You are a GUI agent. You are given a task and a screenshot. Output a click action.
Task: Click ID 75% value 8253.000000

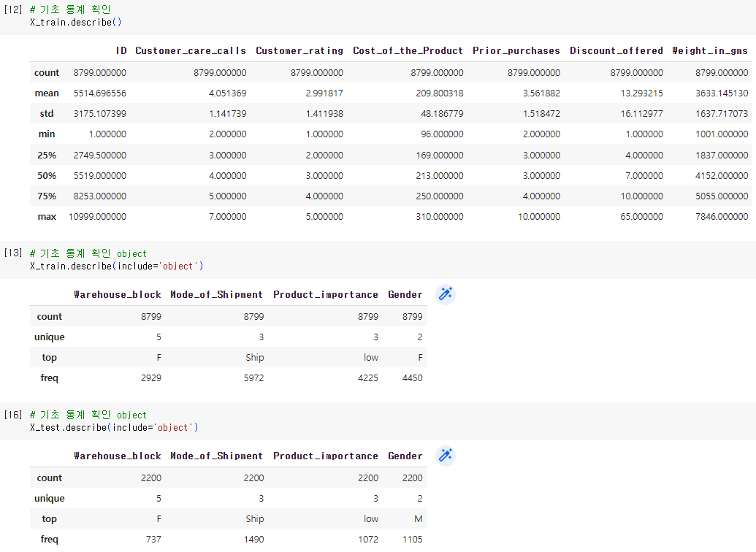click(100, 196)
